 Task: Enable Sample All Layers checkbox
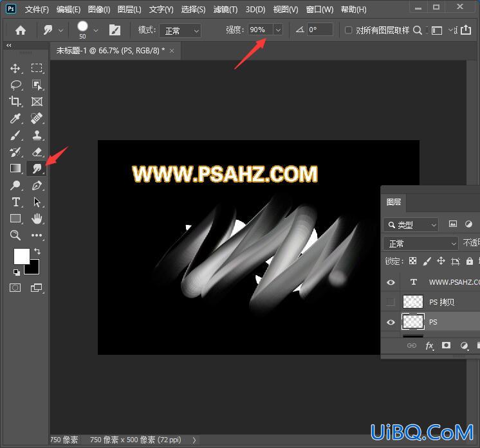[348, 30]
